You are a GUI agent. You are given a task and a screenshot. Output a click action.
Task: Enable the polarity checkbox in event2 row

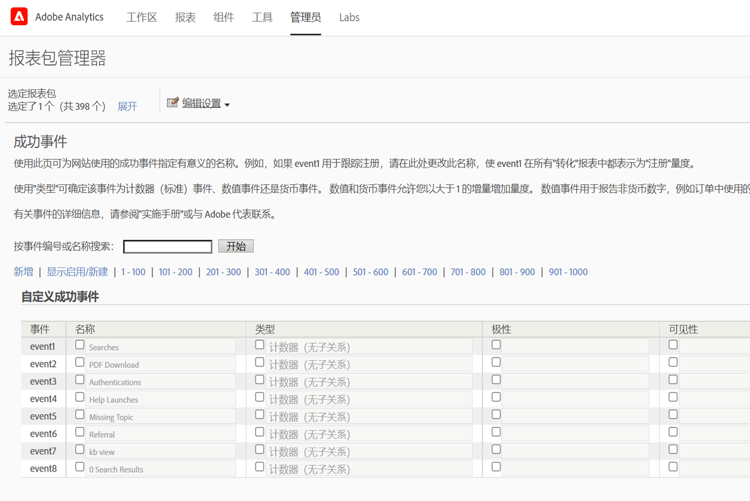(496, 362)
